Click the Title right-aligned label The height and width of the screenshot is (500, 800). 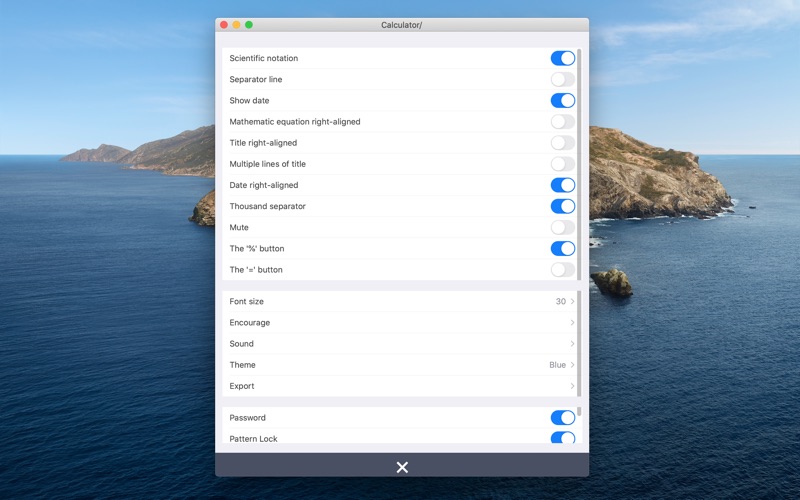click(x=263, y=143)
